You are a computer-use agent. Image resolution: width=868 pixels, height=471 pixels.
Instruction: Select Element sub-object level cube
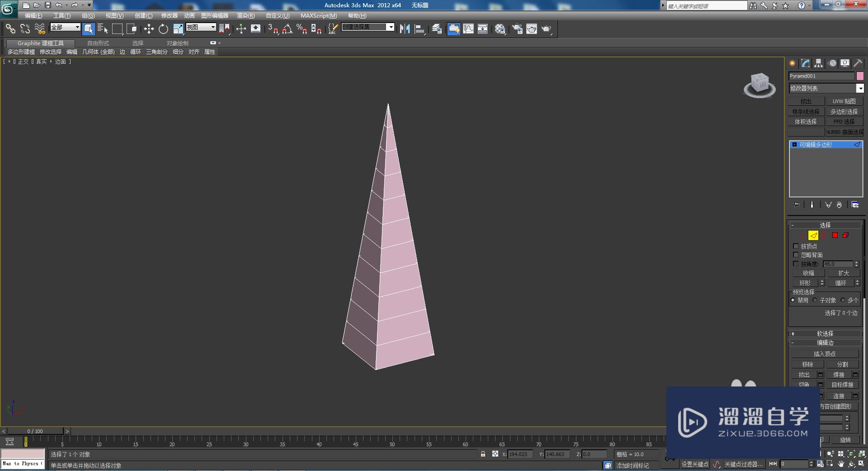pyautogui.click(x=845, y=235)
